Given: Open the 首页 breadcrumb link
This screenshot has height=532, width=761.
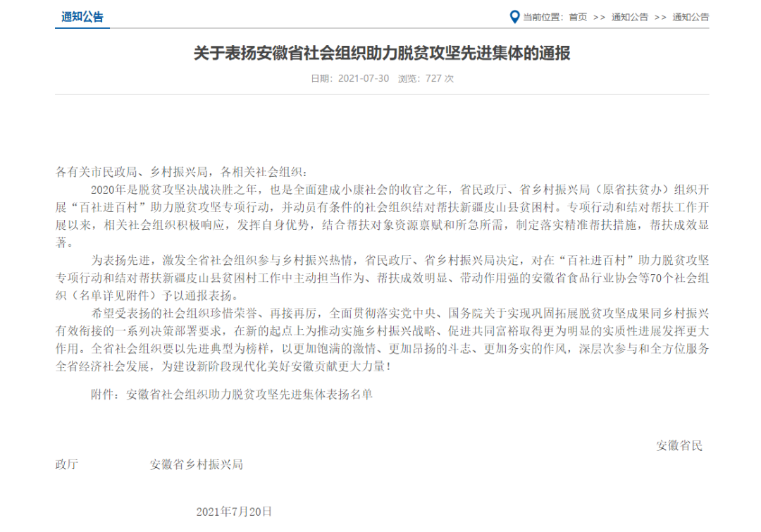Looking at the screenshot, I should pyautogui.click(x=578, y=17).
